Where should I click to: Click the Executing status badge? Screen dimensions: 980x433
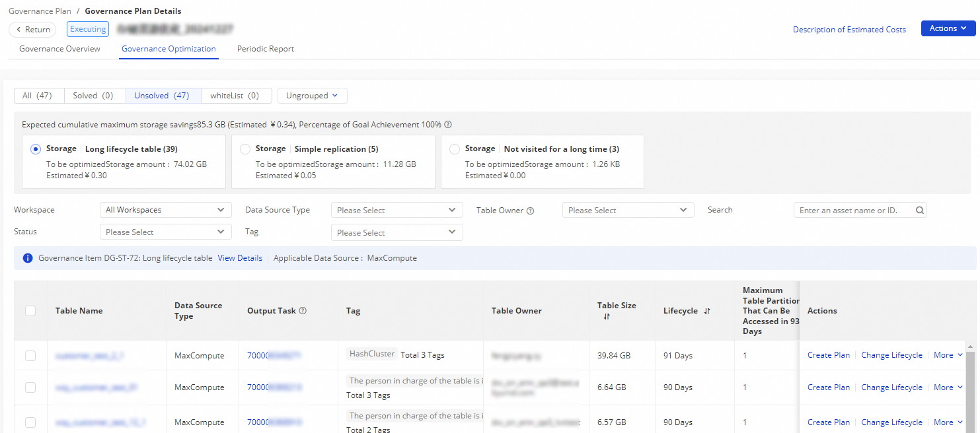pyautogui.click(x=88, y=29)
